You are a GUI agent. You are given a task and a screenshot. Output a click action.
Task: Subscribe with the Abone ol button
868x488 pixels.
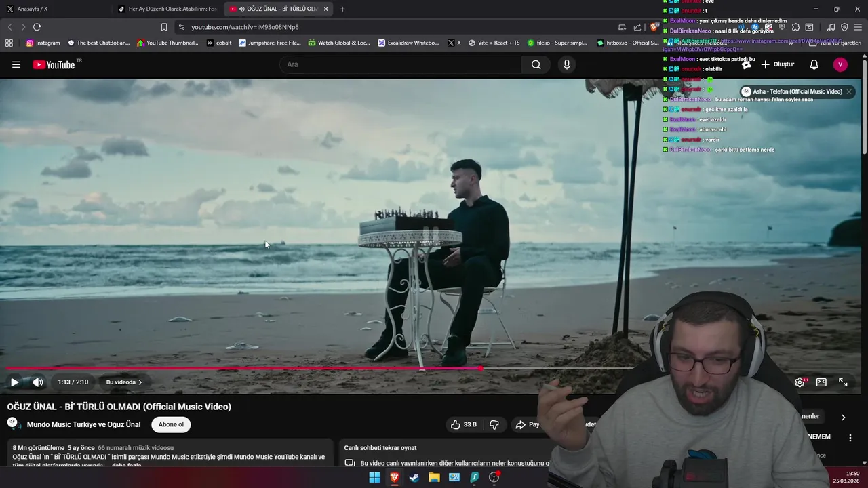click(171, 424)
